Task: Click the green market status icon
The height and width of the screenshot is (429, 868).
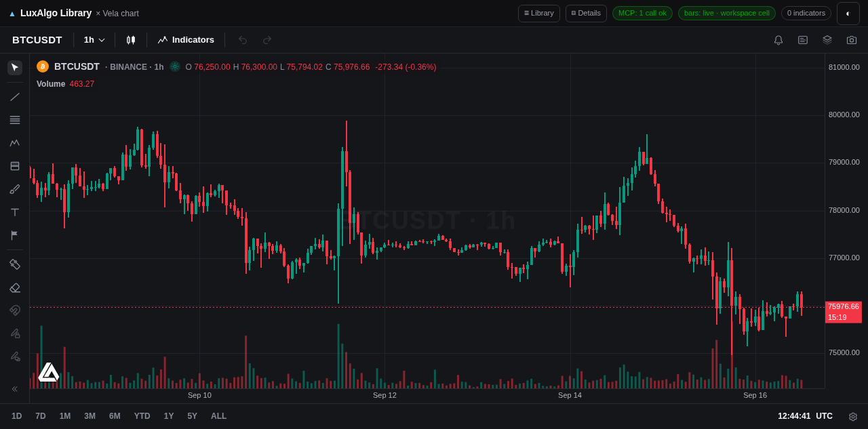Action: [175, 66]
